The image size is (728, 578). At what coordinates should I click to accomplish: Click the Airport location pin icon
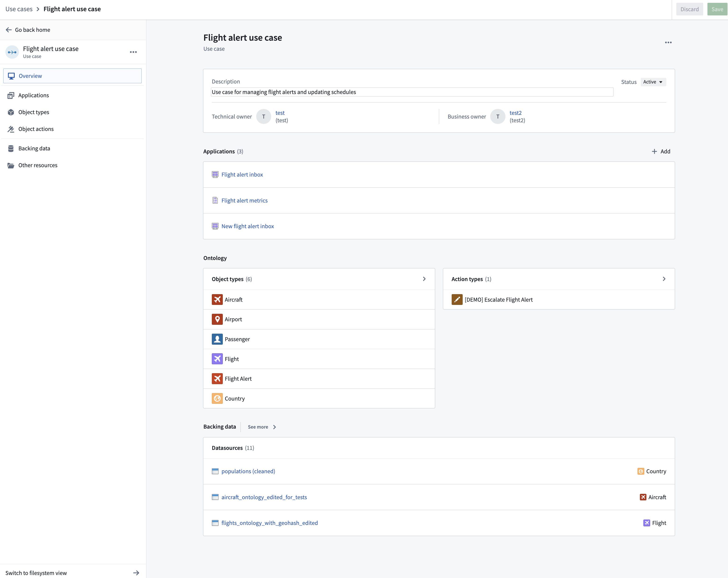pyautogui.click(x=217, y=319)
